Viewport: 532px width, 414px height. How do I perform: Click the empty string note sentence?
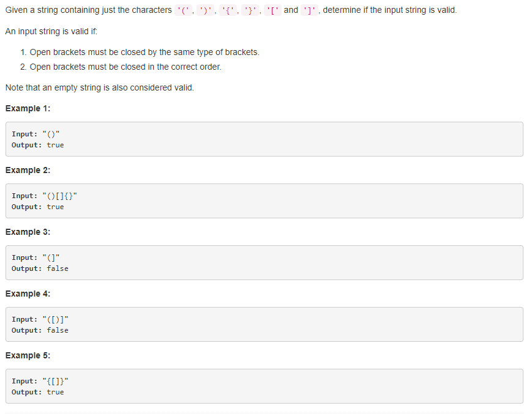point(100,87)
